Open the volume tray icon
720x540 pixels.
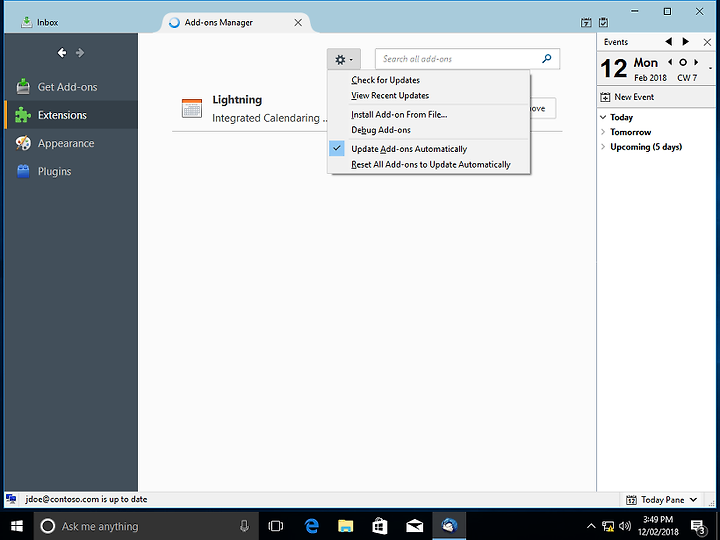tap(625, 526)
